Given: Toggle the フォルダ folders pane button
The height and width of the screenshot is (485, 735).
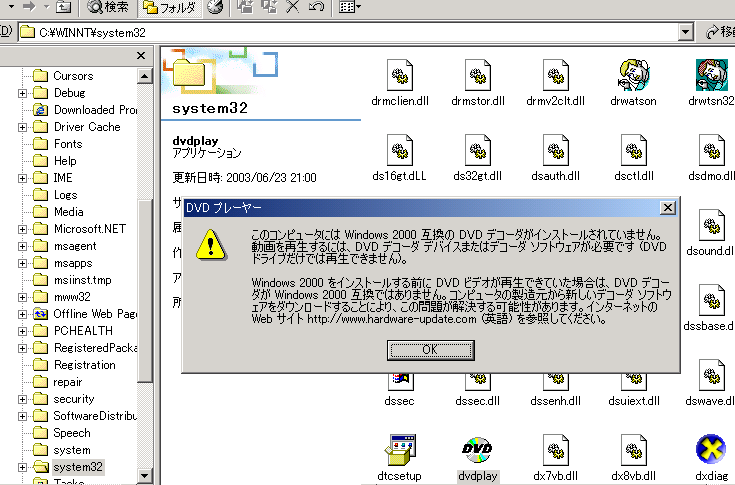Looking at the screenshot, I should click(170, 7).
